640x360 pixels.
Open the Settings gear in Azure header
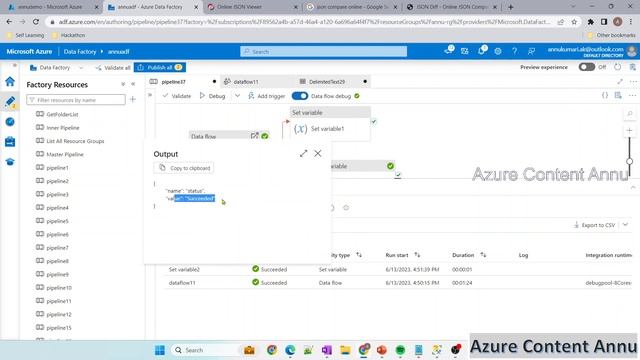click(498, 51)
